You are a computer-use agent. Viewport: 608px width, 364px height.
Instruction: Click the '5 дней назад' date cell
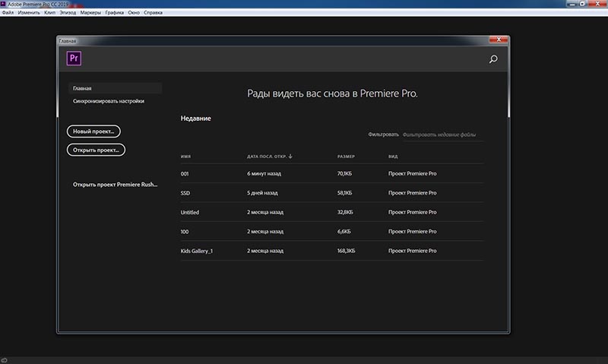(x=262, y=193)
